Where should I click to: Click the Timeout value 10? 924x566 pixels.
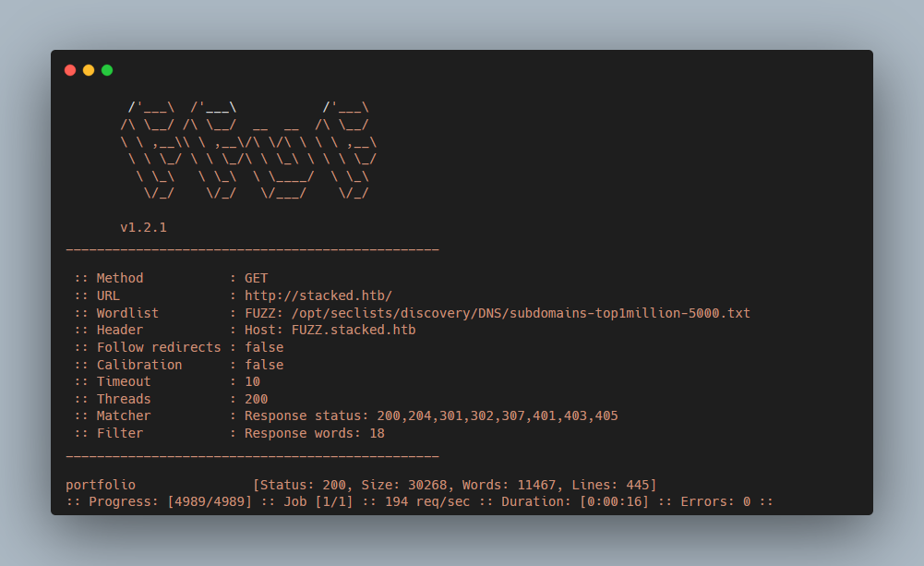pos(251,381)
